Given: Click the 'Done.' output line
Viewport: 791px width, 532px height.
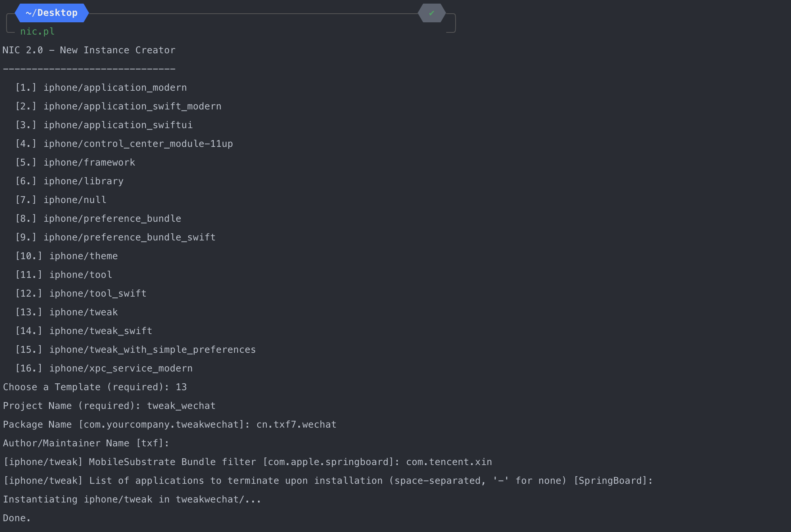Looking at the screenshot, I should point(17,518).
